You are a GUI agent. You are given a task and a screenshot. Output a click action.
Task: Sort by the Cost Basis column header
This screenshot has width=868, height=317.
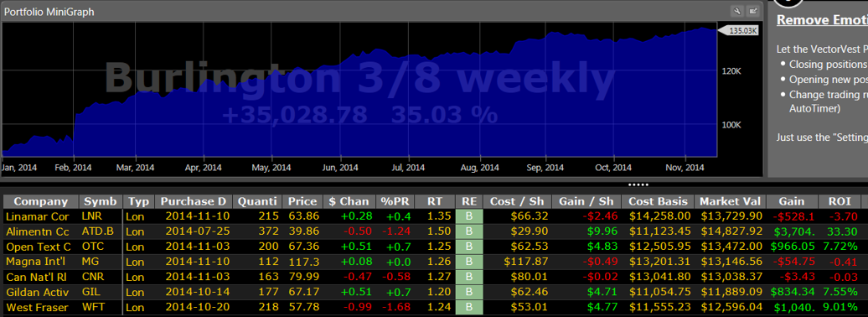tap(659, 202)
